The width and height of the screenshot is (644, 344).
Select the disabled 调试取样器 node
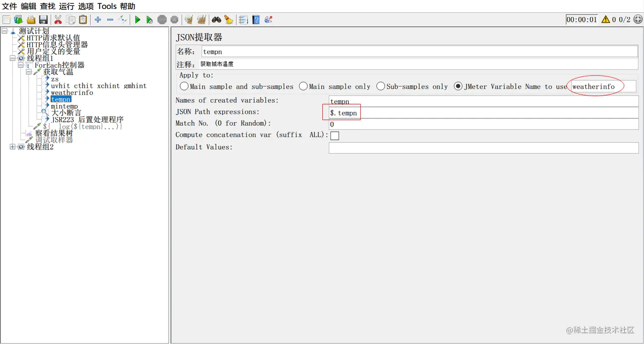pyautogui.click(x=54, y=140)
